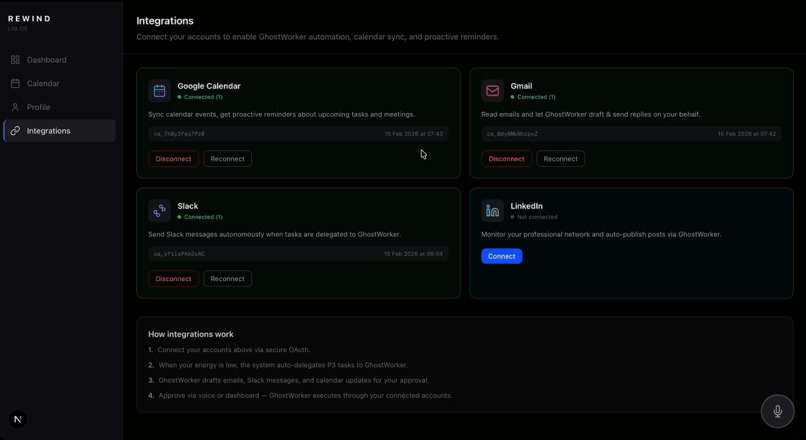Select the Google Calendar connection ID field
The height and width of the screenshot is (440, 806).
298,134
